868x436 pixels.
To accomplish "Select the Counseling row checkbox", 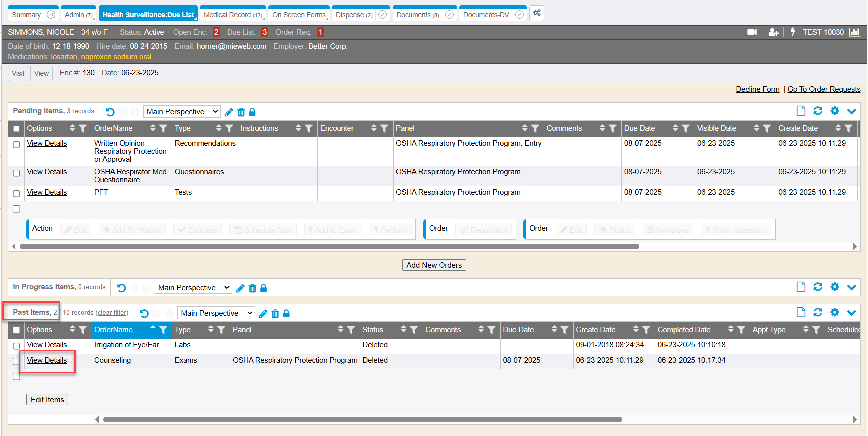I will point(16,361).
